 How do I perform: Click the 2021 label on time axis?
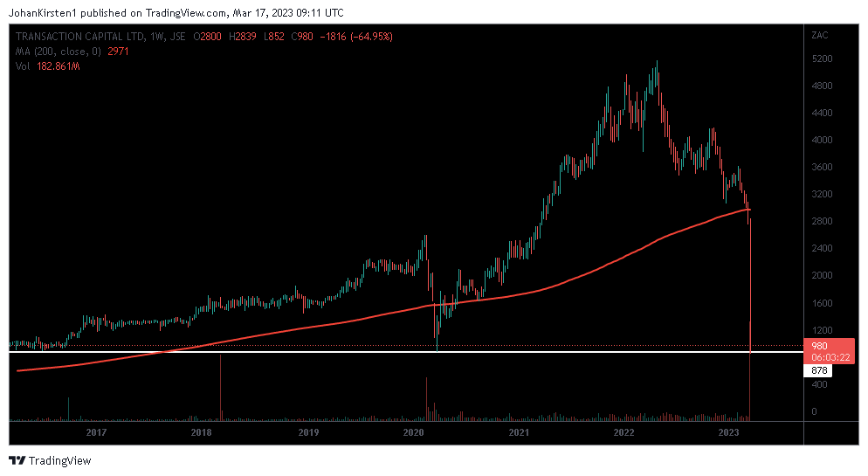(519, 432)
